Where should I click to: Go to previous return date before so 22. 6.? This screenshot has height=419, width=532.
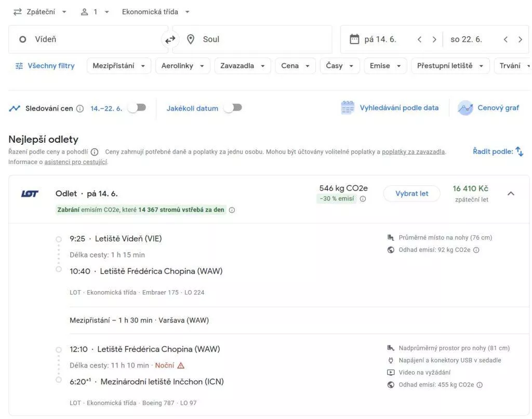pyautogui.click(x=506, y=39)
